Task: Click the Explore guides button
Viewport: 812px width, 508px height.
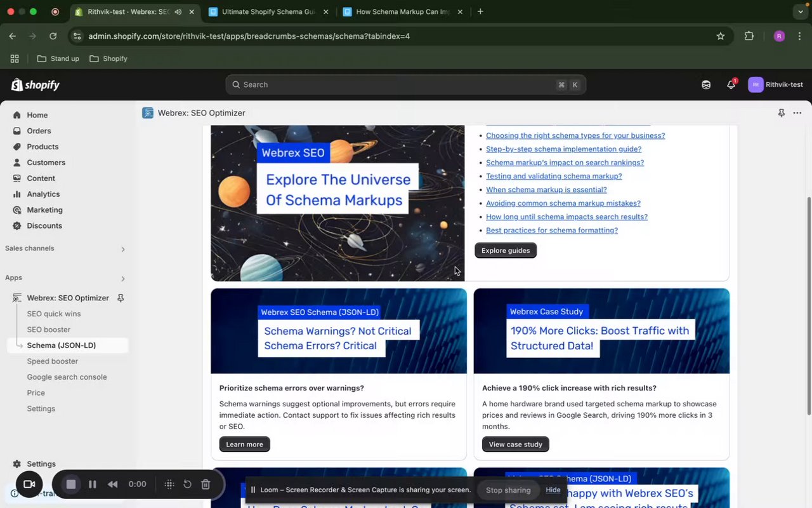Action: click(506, 250)
